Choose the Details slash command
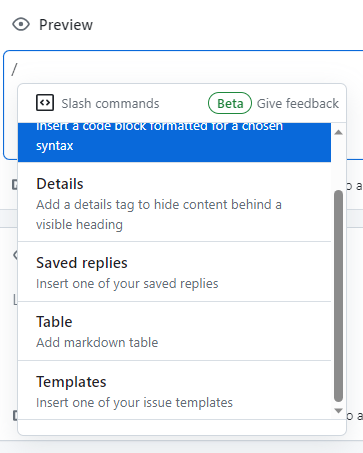Image resolution: width=363 pixels, height=453 pixels. tap(174, 202)
